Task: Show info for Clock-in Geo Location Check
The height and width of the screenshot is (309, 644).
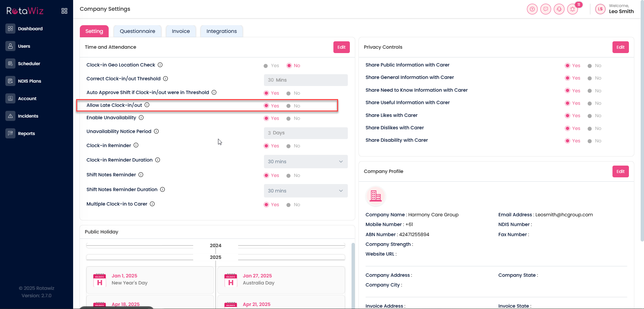Action: (x=160, y=65)
